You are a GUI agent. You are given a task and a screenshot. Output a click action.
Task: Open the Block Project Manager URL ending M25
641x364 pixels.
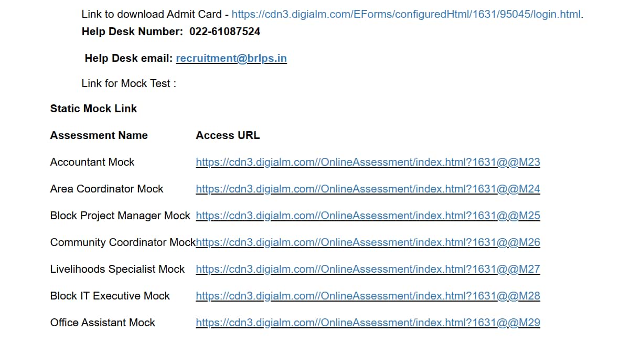(368, 216)
